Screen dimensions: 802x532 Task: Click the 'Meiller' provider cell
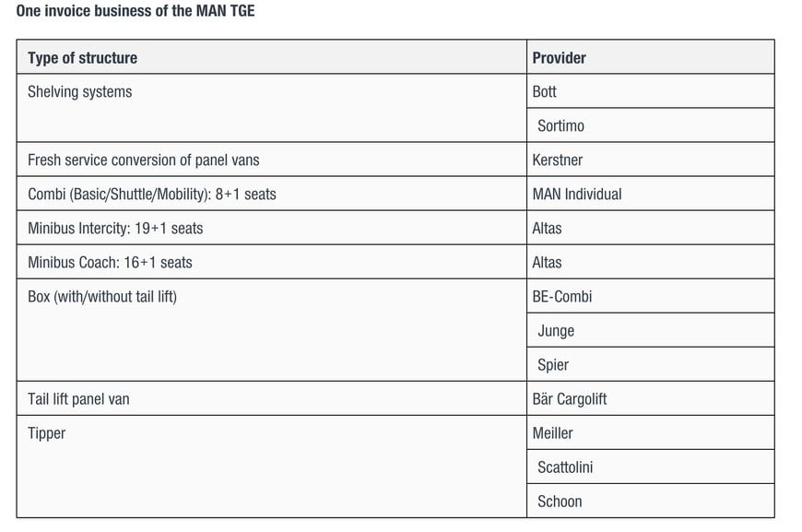(x=651, y=432)
